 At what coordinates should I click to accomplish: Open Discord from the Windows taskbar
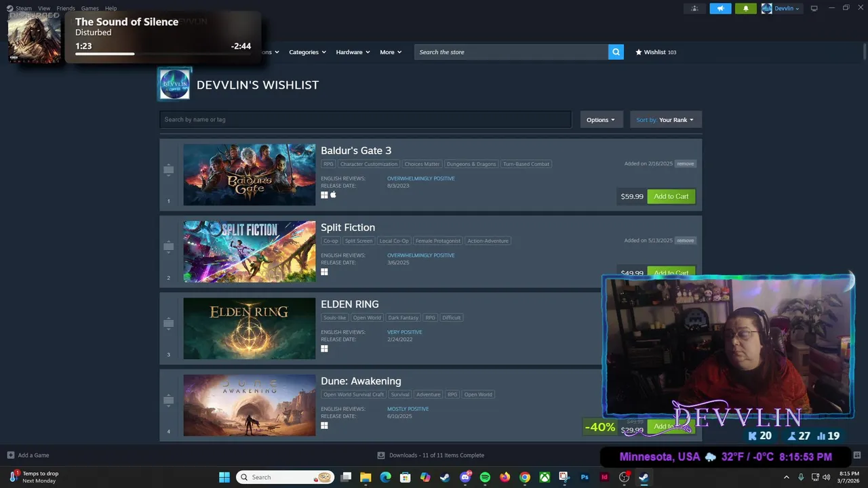click(x=465, y=477)
